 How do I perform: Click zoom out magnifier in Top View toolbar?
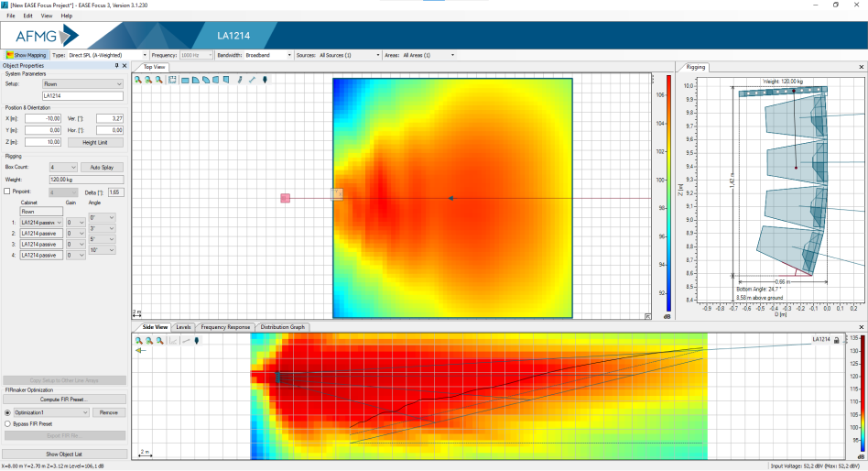(148, 80)
